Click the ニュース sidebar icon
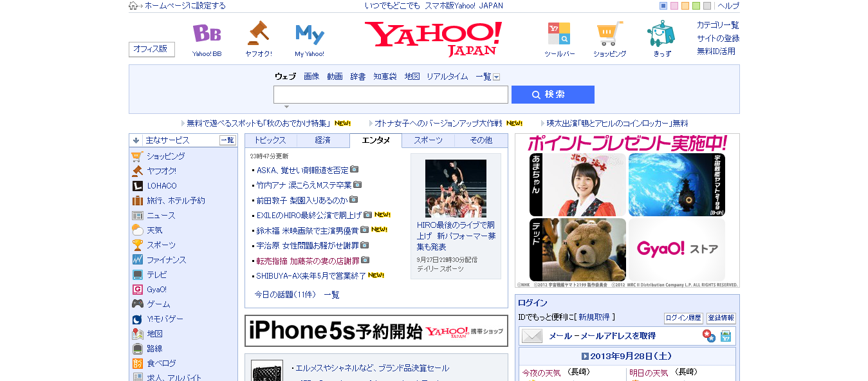 pos(137,215)
